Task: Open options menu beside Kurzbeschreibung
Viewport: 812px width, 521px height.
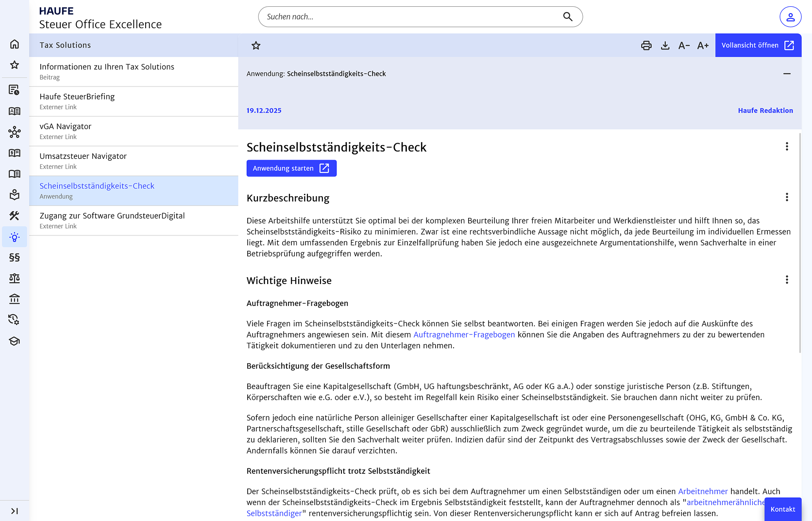Action: pyautogui.click(x=787, y=197)
